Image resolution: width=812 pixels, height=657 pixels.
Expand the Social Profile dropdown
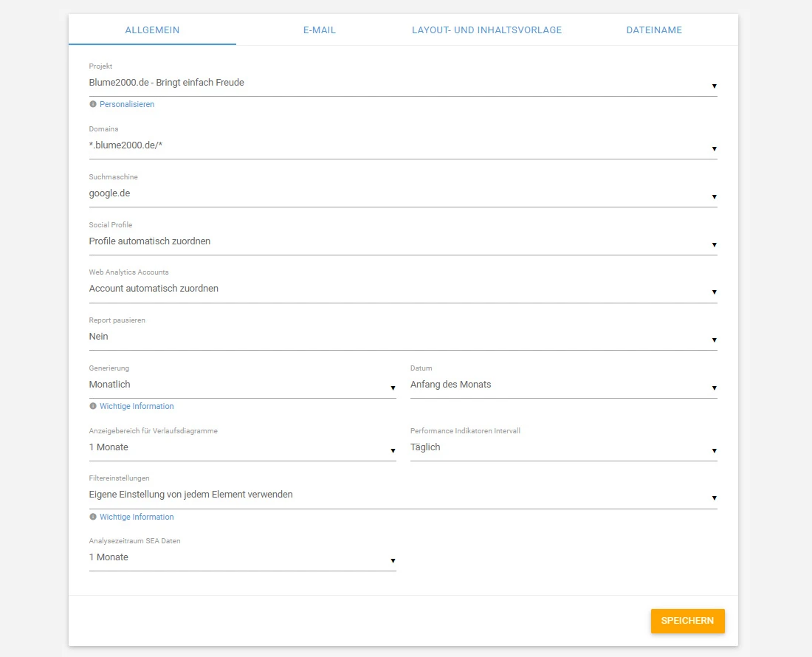coord(402,242)
